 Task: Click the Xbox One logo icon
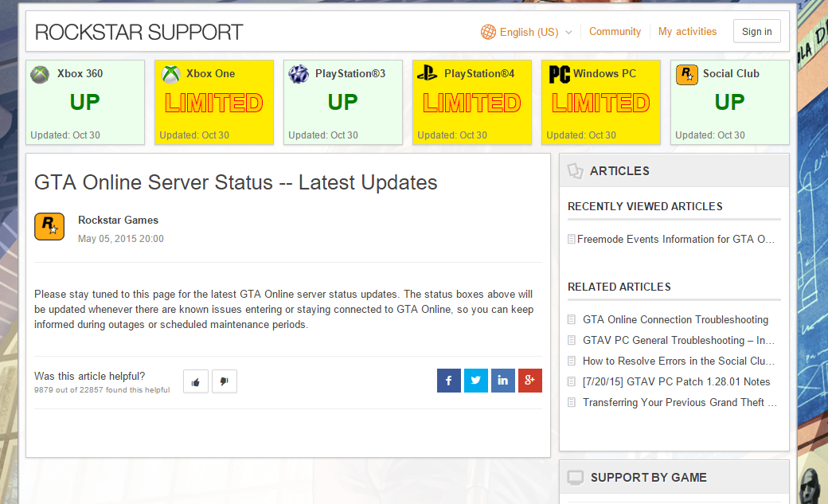(170, 74)
